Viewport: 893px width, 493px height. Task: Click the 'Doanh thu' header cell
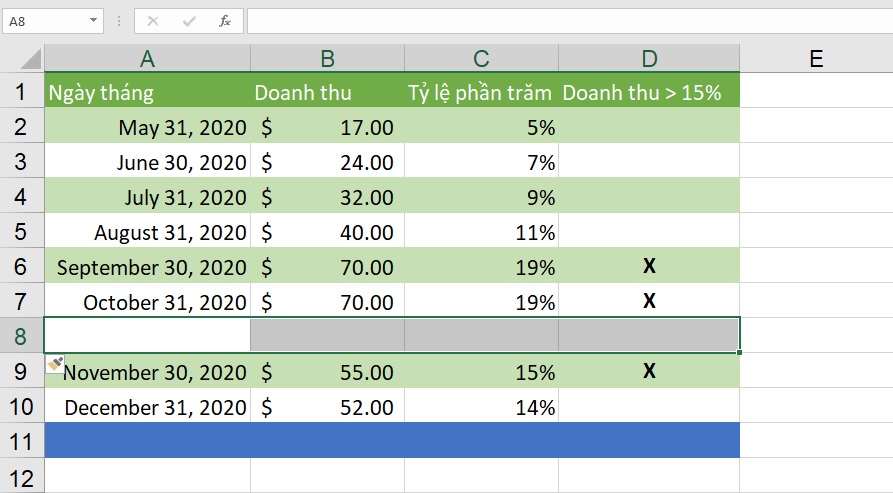click(327, 91)
